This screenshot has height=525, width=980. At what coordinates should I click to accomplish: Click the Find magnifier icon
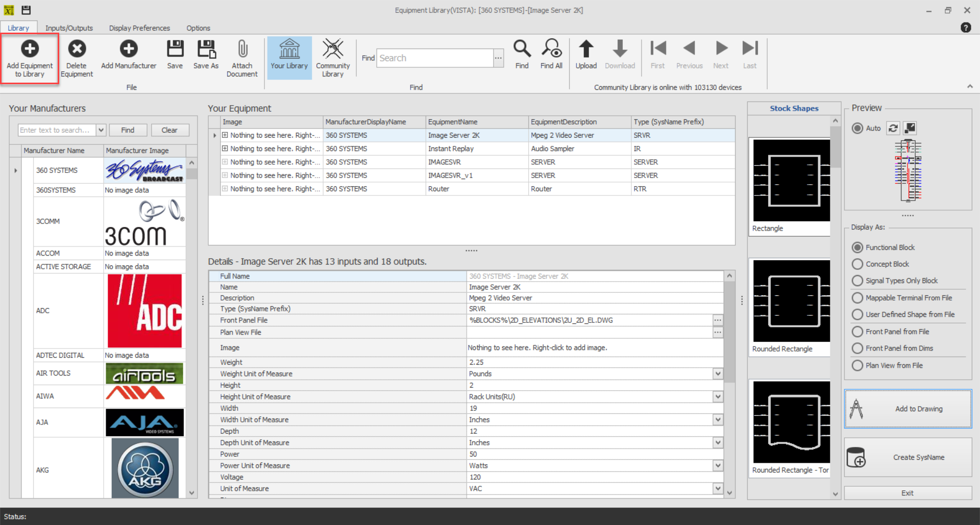point(522,48)
